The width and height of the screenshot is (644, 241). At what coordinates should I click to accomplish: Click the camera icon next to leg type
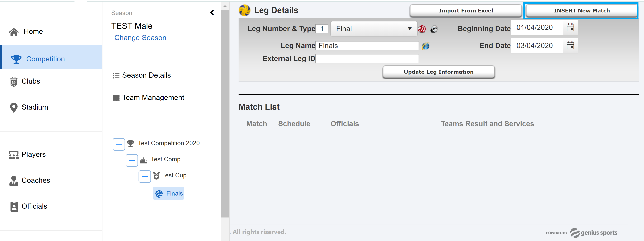click(434, 30)
